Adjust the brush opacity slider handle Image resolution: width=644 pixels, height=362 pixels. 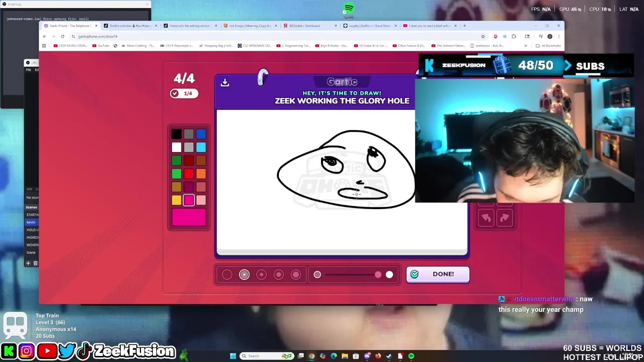click(378, 275)
